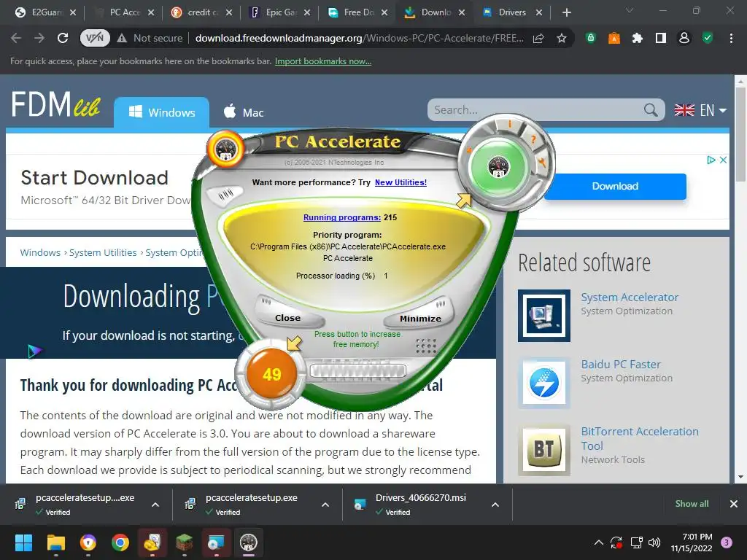Image resolution: width=747 pixels, height=560 pixels.
Task: Open the info (i) segment on the dial
Action: [x=510, y=125]
